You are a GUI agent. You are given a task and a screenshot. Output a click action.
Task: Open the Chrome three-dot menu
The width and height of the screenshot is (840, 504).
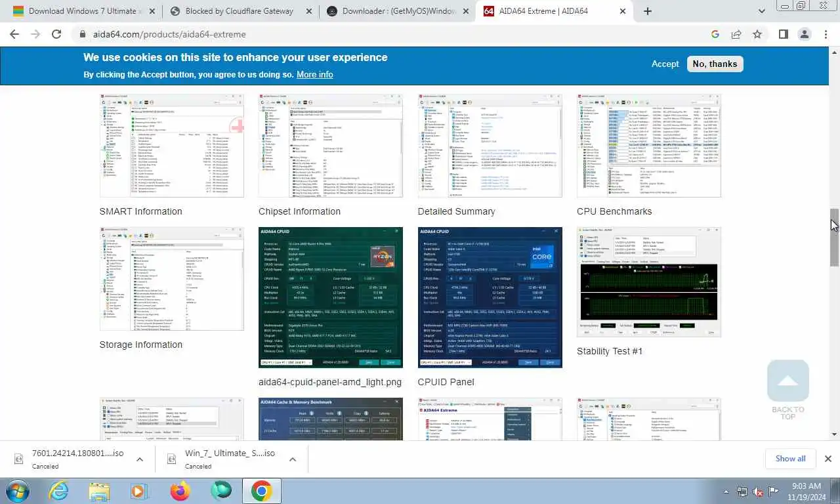pyautogui.click(x=826, y=34)
